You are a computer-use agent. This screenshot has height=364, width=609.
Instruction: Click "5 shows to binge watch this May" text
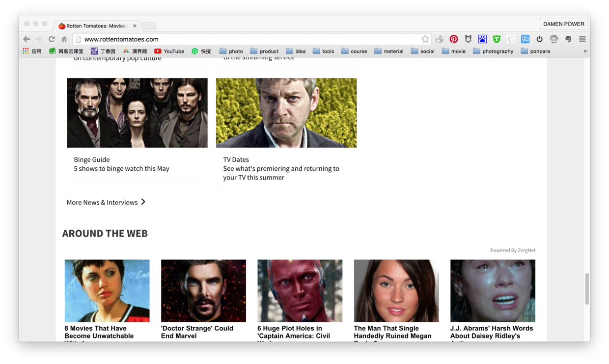click(121, 168)
